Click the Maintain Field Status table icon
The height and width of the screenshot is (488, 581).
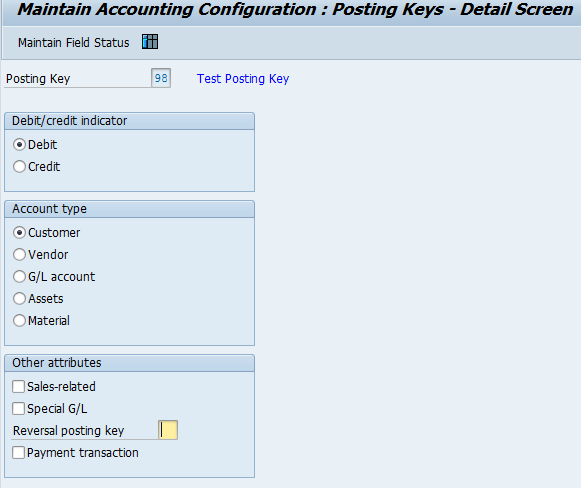click(150, 42)
